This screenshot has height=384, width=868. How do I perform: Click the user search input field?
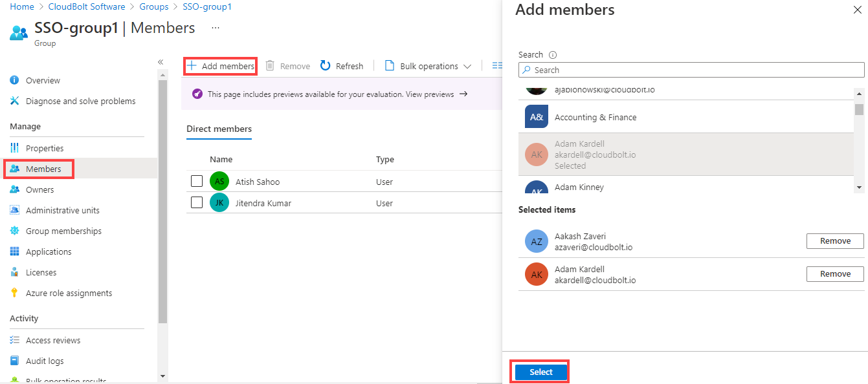point(691,70)
